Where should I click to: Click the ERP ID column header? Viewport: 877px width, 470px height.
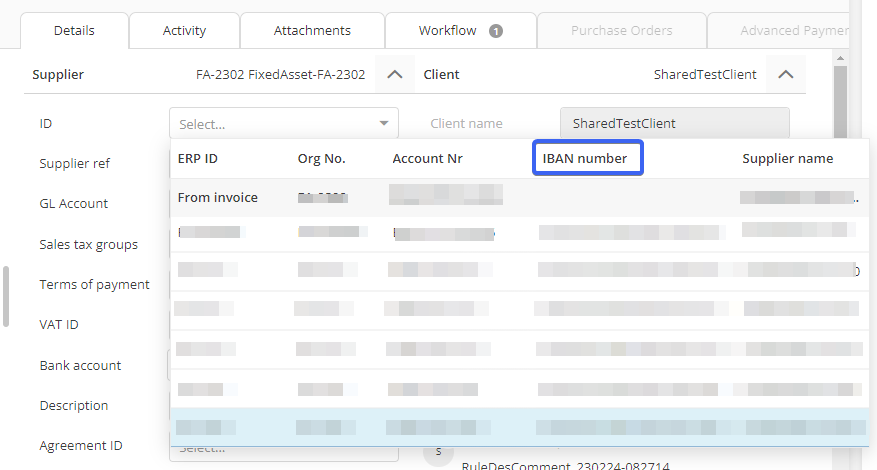198,158
